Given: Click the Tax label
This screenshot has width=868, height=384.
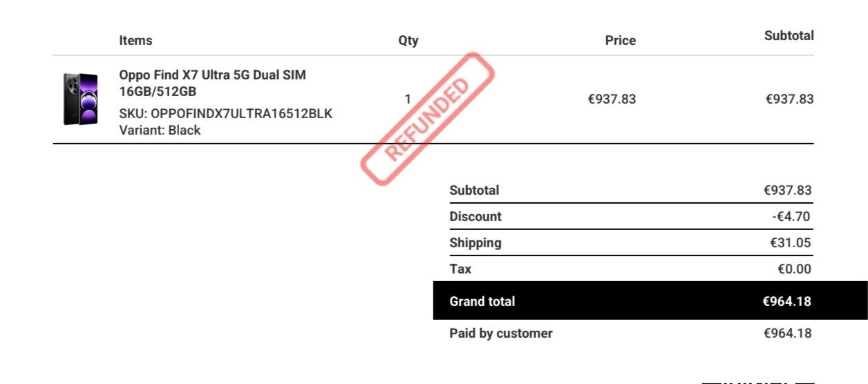Looking at the screenshot, I should [460, 269].
